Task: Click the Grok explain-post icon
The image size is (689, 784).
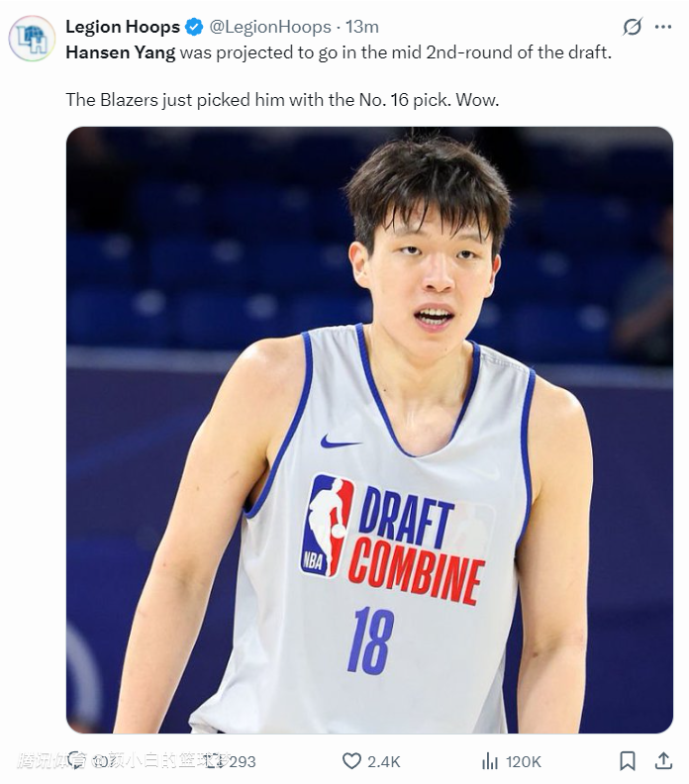Action: coord(632,27)
